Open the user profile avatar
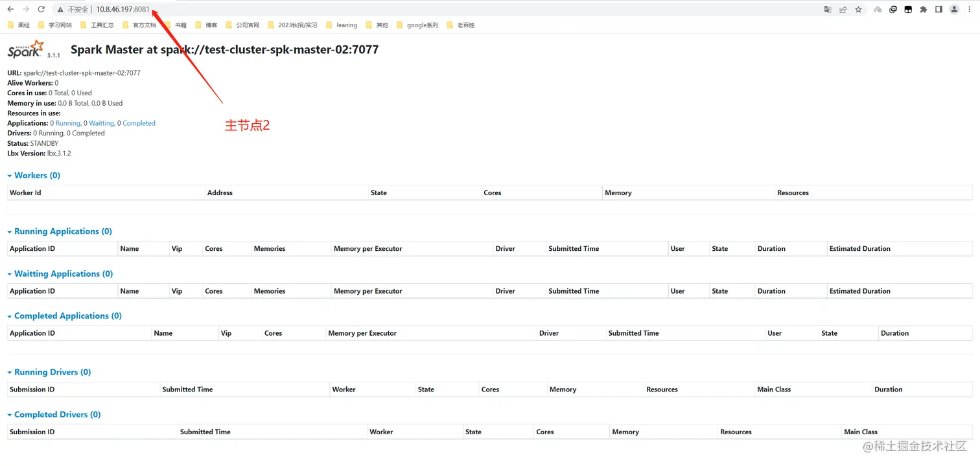 [954, 10]
